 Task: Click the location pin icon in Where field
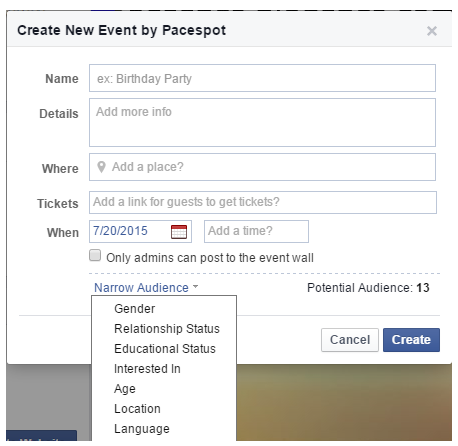tap(101, 167)
